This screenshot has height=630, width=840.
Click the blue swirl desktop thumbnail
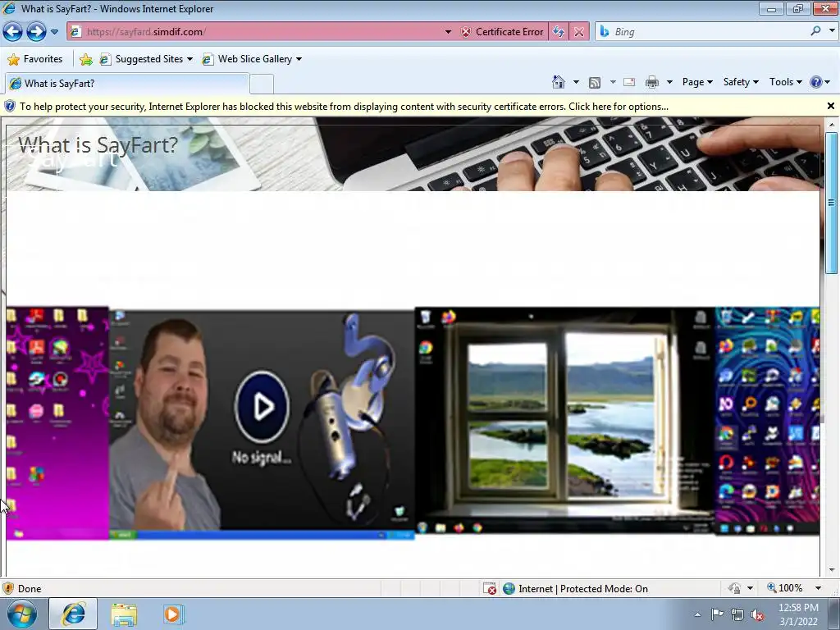pos(768,421)
